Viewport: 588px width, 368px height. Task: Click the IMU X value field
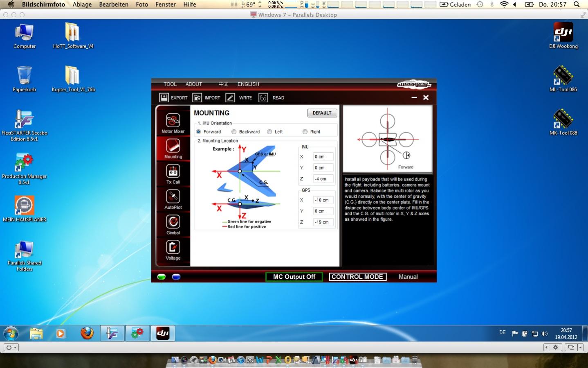coord(323,157)
